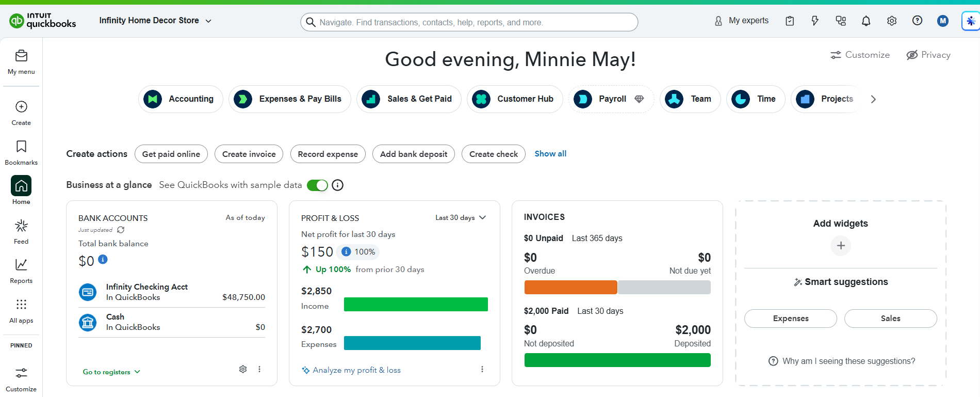Open the settings gear in top bar
Viewport: 980px width, 397px height.
coord(892,21)
